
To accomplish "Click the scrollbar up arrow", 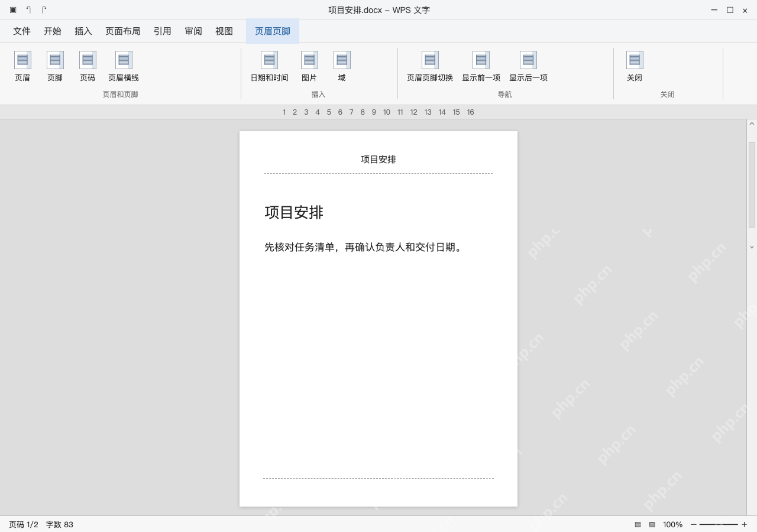I will click(752, 124).
